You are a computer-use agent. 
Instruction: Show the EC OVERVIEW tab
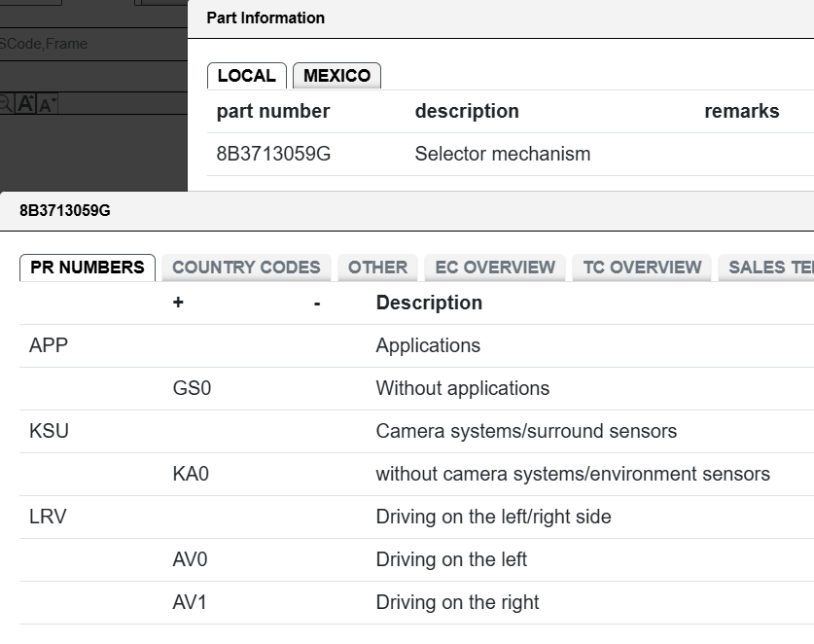coord(495,268)
